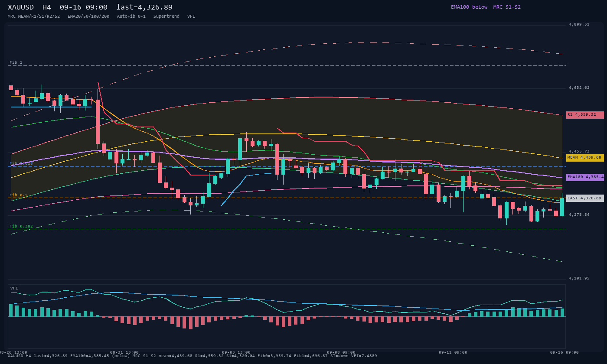Click the 'Fib 0.382' level label

point(21,226)
